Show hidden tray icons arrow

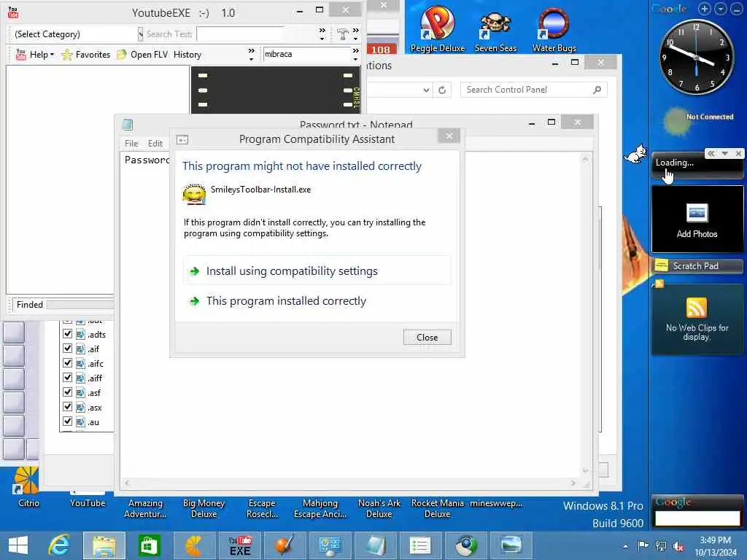point(625,546)
